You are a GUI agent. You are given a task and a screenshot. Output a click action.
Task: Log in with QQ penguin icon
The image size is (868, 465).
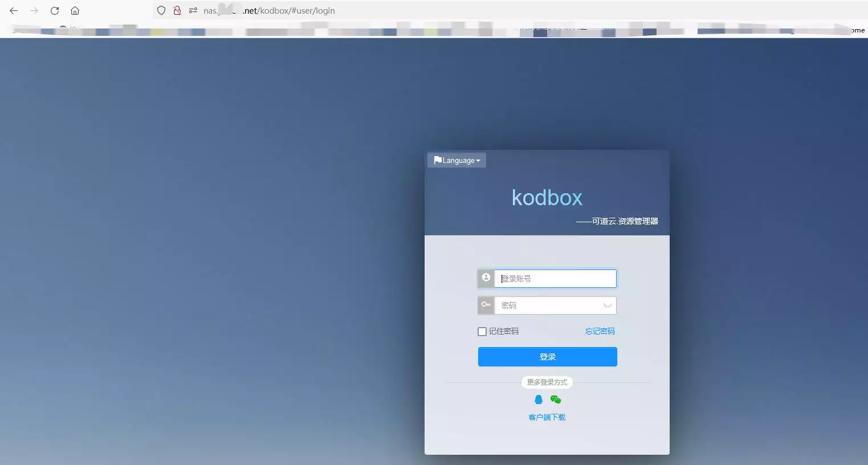pyautogui.click(x=539, y=399)
